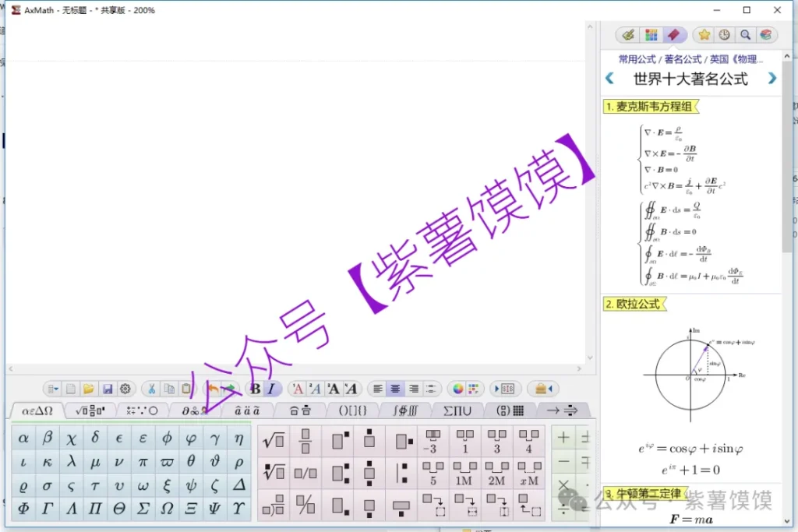The height and width of the screenshot is (532, 798).
Task: Insert the square root template
Action: point(274,441)
